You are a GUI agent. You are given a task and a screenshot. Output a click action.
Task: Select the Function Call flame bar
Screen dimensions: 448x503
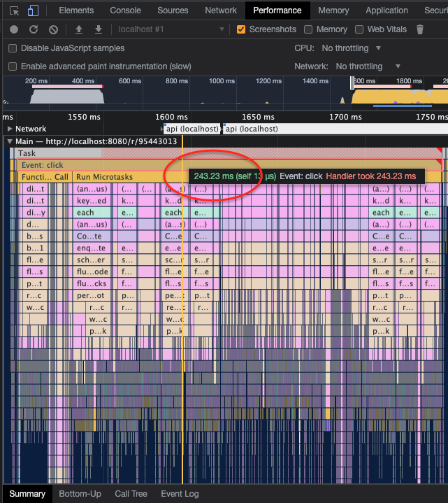pos(45,177)
